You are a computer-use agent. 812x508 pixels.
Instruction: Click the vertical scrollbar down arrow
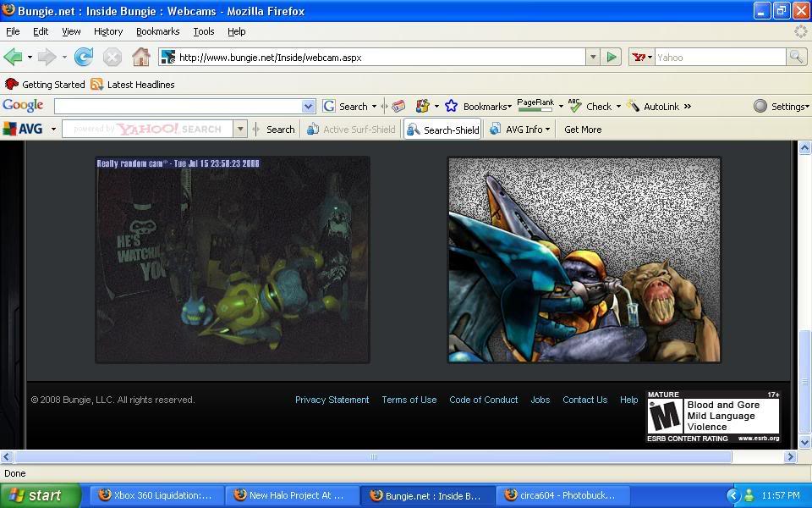point(804,442)
